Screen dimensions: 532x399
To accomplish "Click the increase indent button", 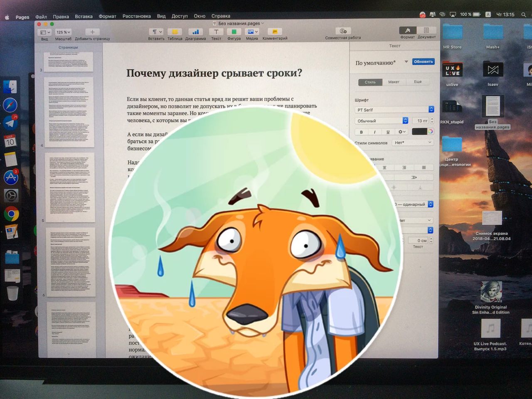I will click(x=414, y=177).
